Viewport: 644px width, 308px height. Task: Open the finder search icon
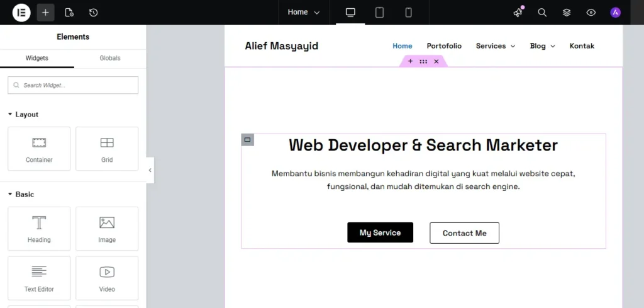(x=542, y=13)
